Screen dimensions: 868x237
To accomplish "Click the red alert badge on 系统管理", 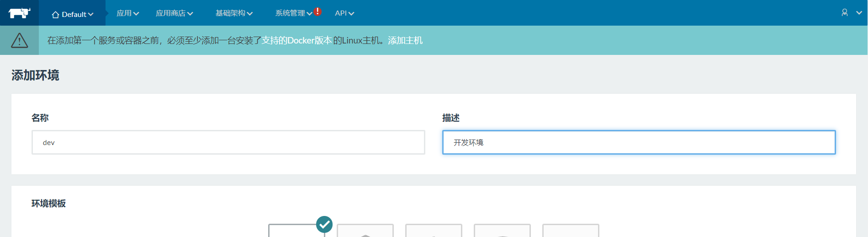I will tap(318, 11).
